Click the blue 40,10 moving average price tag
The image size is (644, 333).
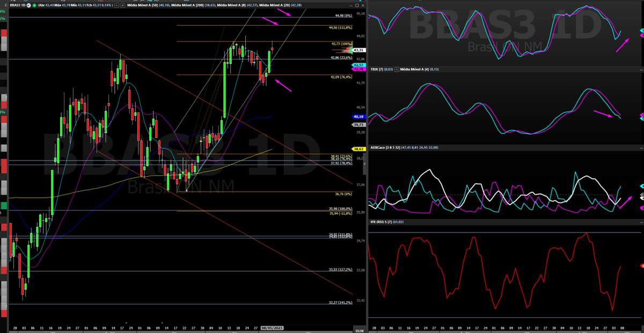358,117
